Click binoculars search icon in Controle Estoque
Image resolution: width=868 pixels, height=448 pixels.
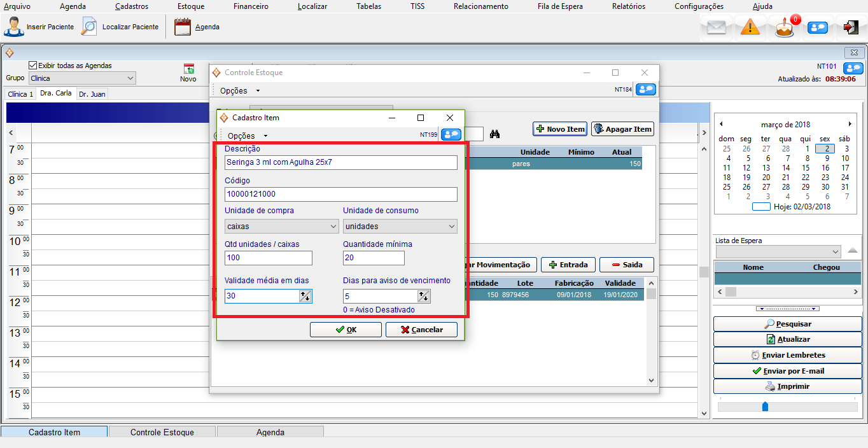coord(496,134)
